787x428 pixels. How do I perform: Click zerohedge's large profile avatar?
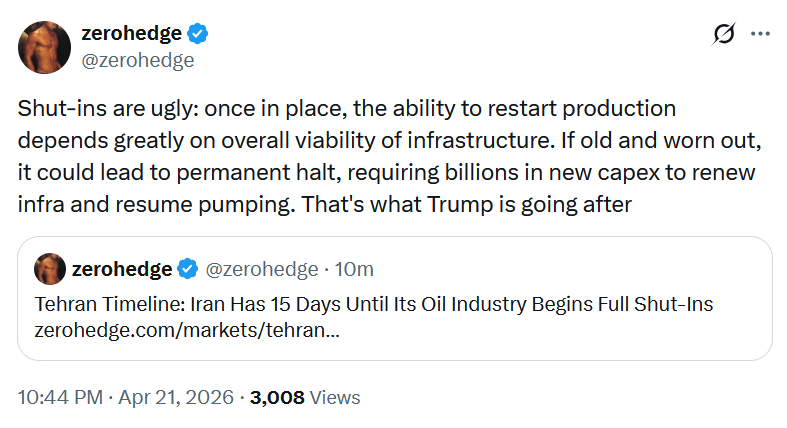(44, 46)
